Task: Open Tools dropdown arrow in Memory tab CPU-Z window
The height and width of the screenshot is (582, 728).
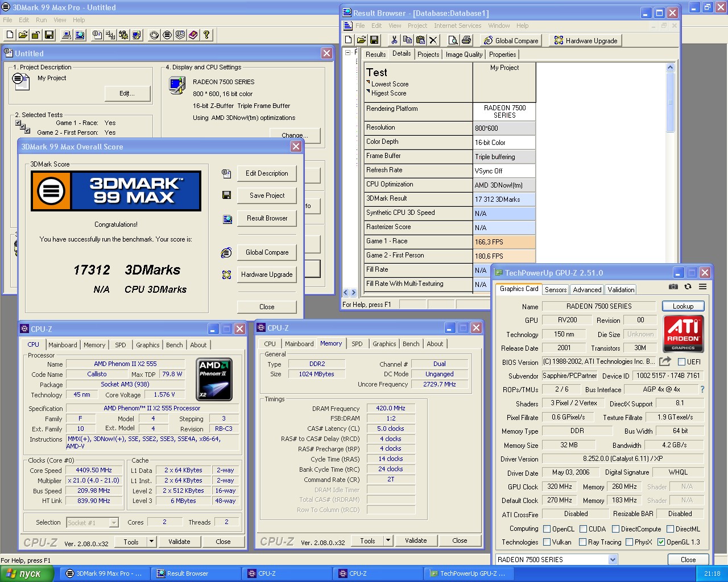Action: pyautogui.click(x=388, y=541)
